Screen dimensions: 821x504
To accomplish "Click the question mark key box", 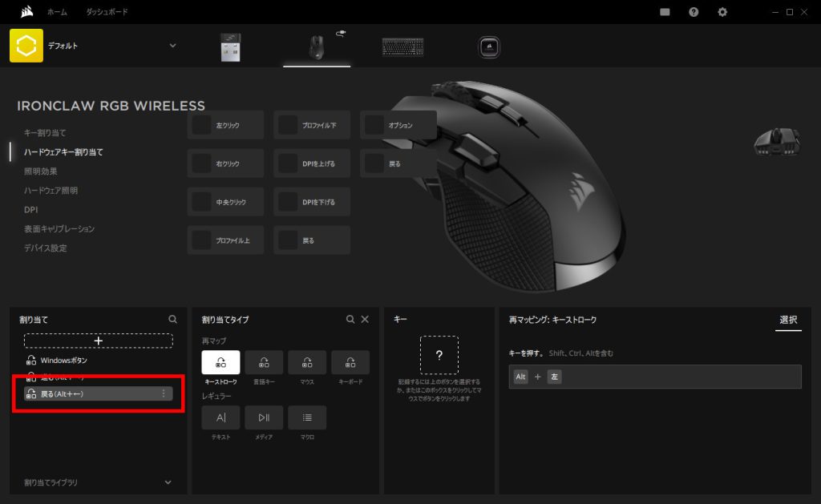I will (x=439, y=355).
